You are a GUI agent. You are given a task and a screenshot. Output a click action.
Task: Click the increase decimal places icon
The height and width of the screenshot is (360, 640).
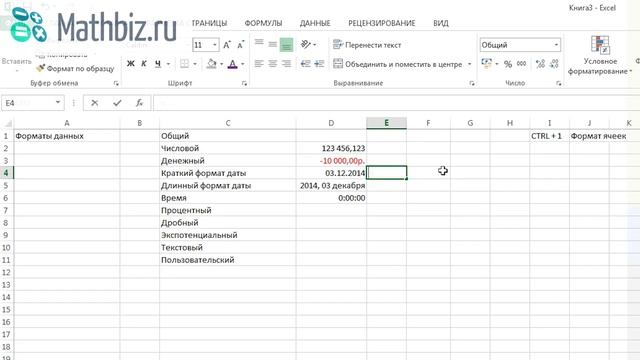(540, 64)
